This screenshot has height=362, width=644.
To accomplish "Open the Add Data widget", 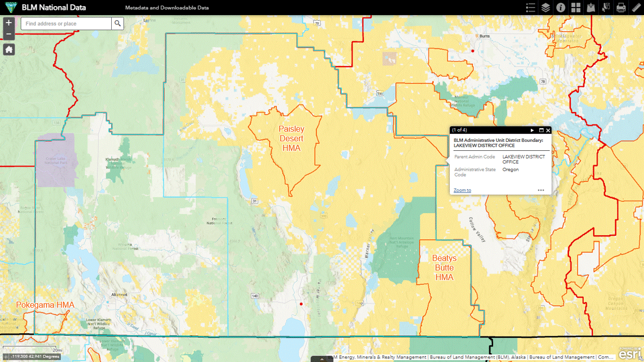I will [591, 8].
